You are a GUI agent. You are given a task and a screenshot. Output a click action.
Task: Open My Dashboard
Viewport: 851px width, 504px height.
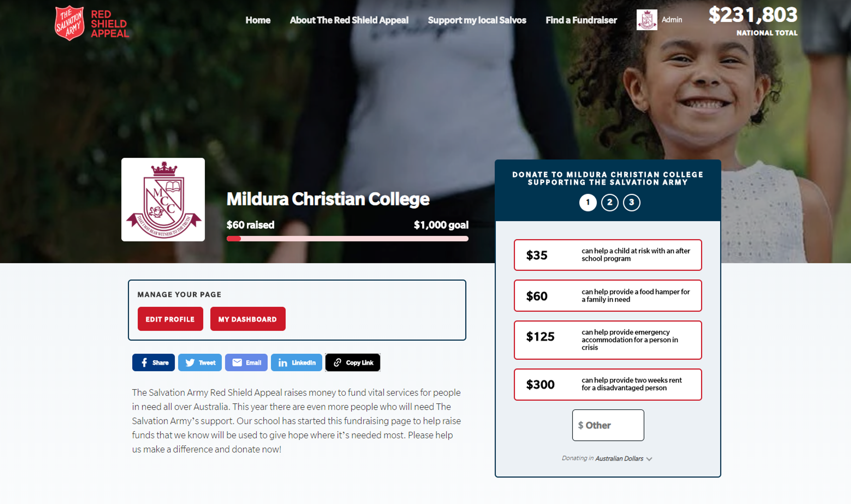point(247,319)
